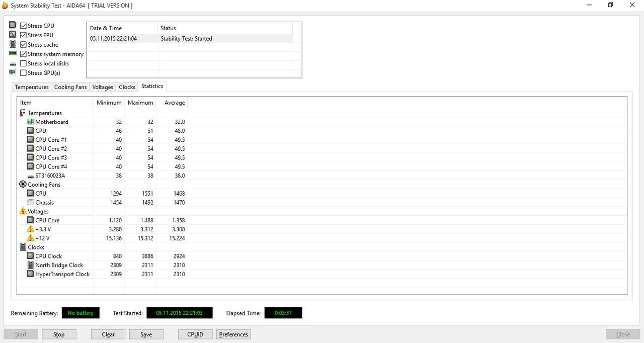This screenshot has height=343, width=644.
Task: Click the chip icon next to CPU Core #3
Action: click(30, 158)
